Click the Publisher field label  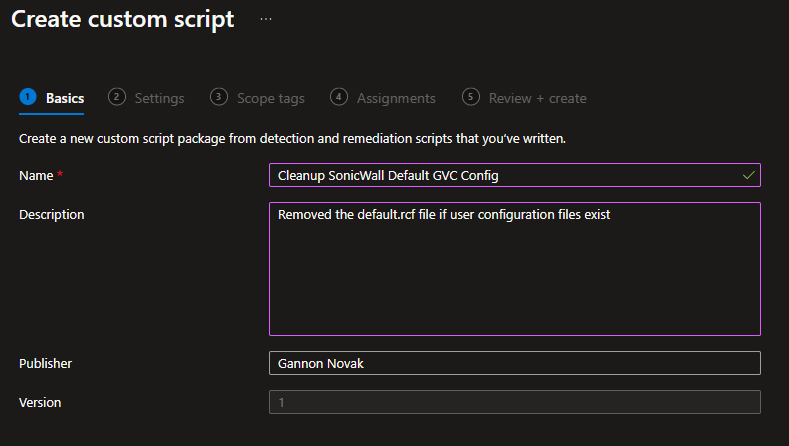pos(46,363)
